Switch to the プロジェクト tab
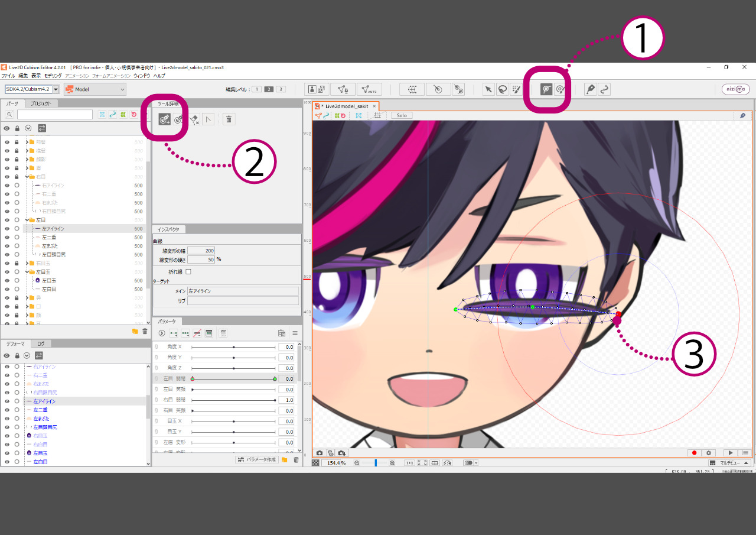 (x=41, y=103)
